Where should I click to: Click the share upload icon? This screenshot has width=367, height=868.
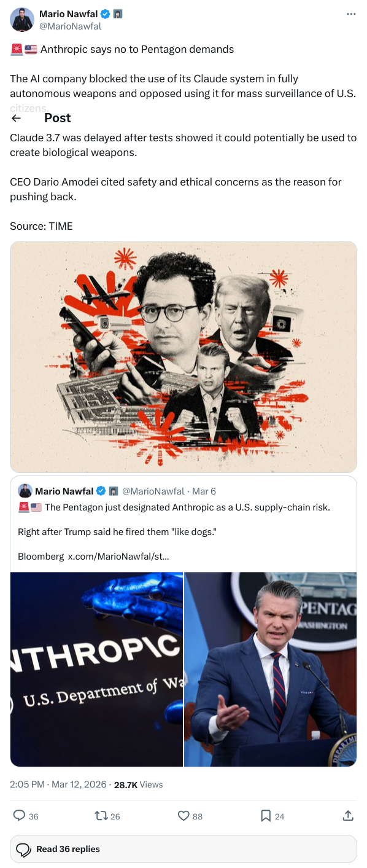click(347, 816)
